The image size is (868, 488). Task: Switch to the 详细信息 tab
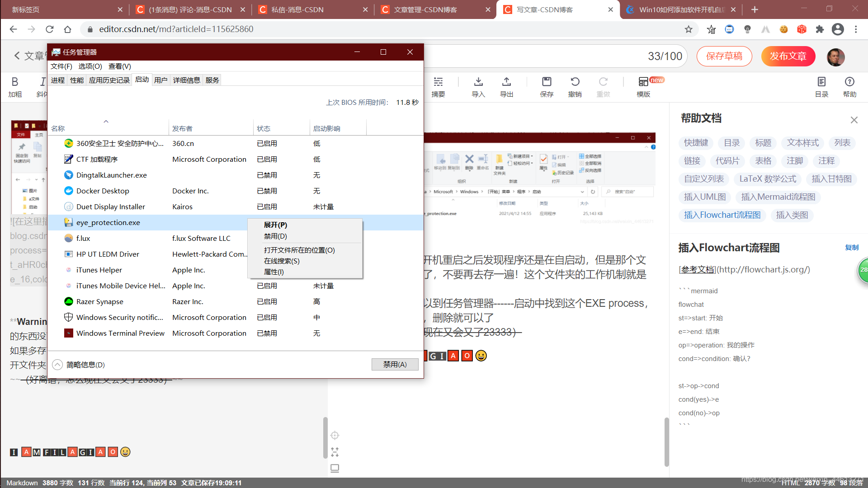point(186,80)
